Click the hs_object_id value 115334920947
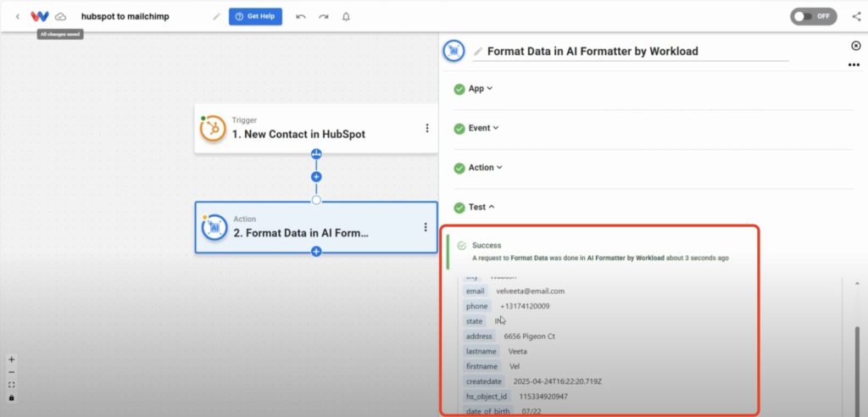This screenshot has height=417, width=868. pyautogui.click(x=543, y=397)
